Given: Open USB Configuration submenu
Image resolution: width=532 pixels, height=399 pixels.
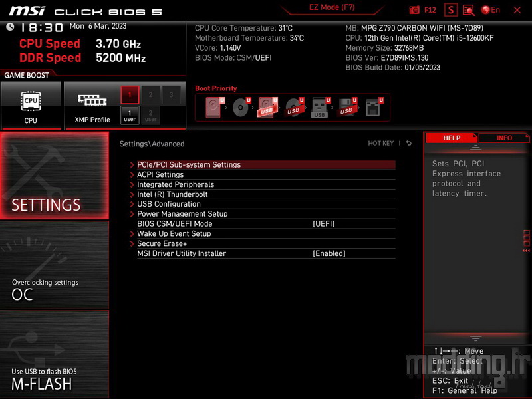Looking at the screenshot, I should point(266,204).
